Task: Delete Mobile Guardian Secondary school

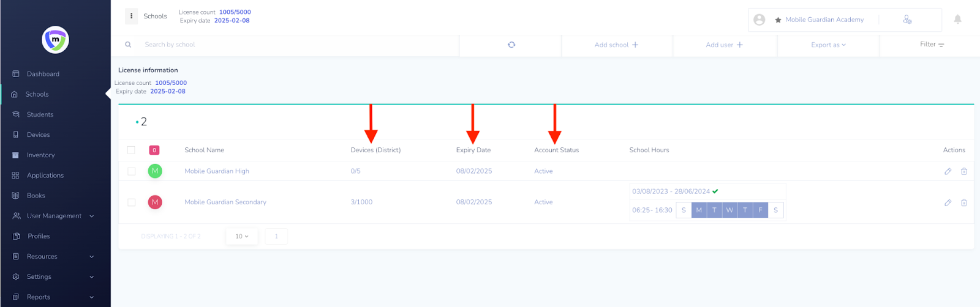Action: 964,202
